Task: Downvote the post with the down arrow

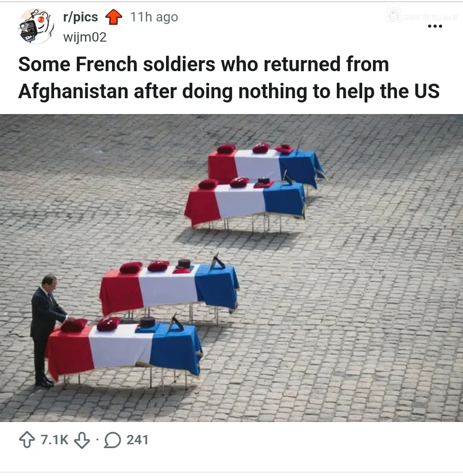Action: pyautogui.click(x=82, y=440)
